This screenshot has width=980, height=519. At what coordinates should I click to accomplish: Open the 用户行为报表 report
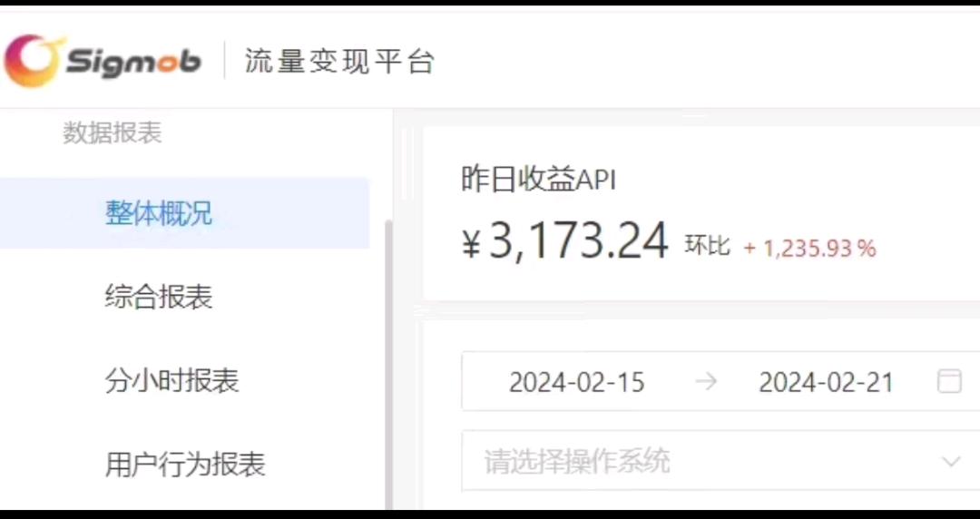click(185, 464)
